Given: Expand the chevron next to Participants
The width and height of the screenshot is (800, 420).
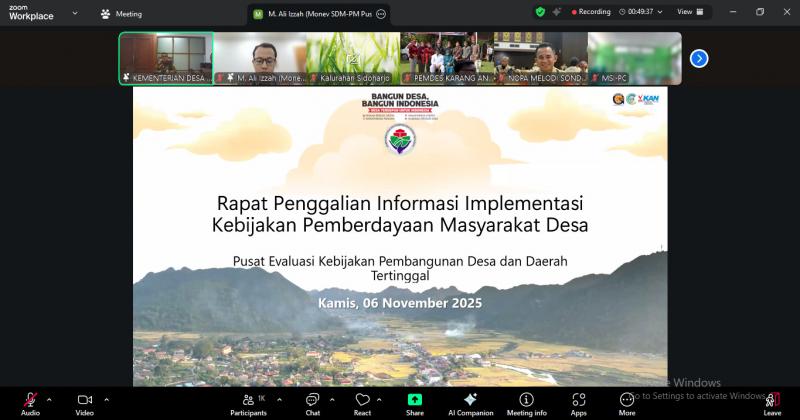Looking at the screenshot, I should point(279,399).
